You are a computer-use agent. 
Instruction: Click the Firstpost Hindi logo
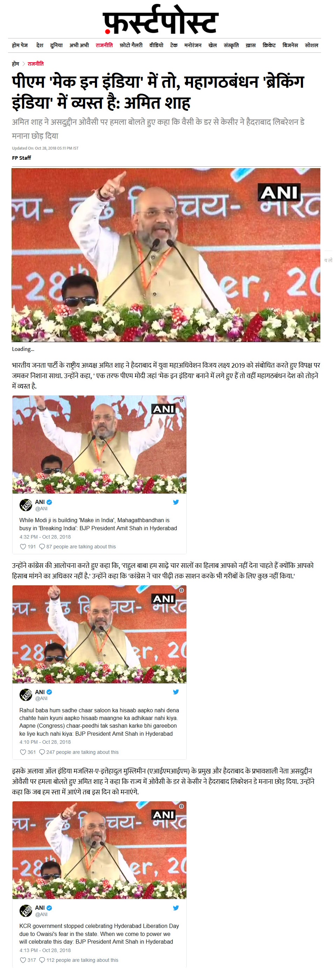161,19
